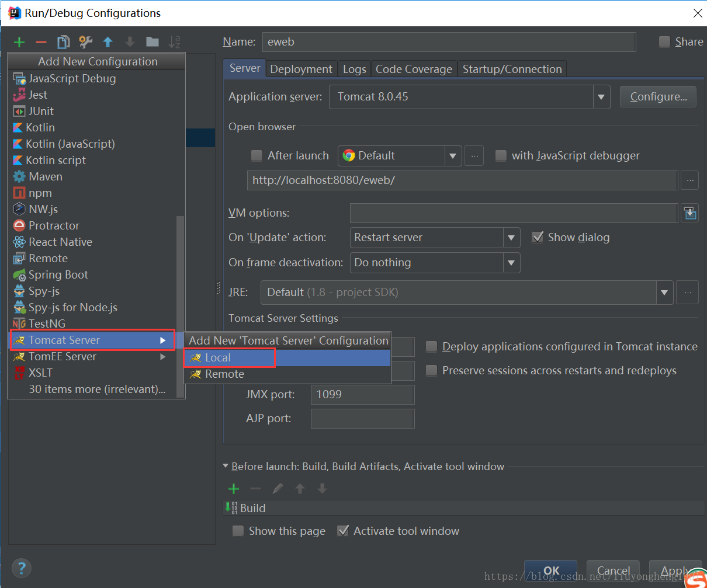The image size is (707, 588).
Task: Move configuration up with blue arrow
Action: click(x=108, y=42)
